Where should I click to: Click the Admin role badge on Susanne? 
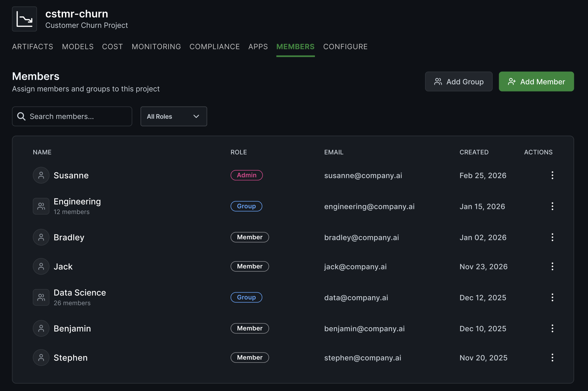(247, 175)
